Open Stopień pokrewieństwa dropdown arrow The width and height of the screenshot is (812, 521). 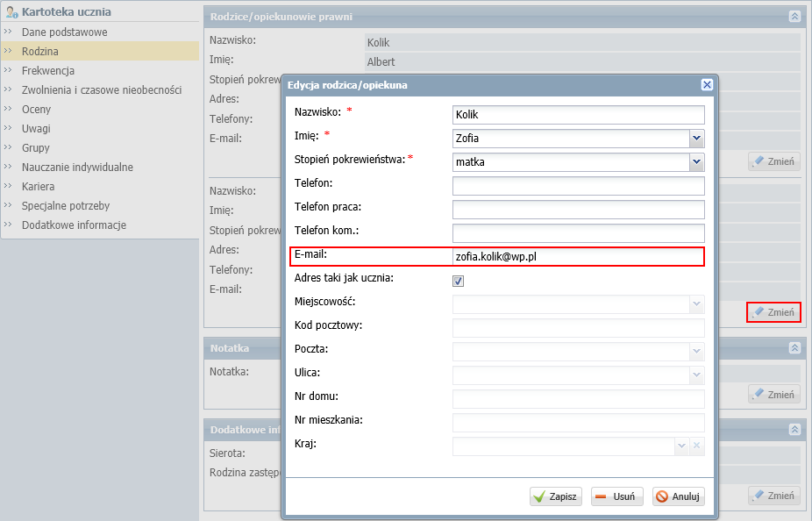point(696,162)
